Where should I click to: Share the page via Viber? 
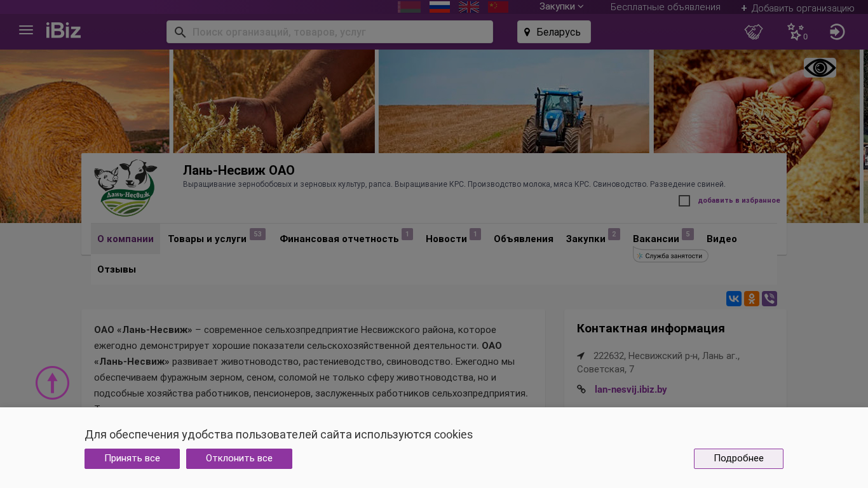pyautogui.click(x=770, y=299)
